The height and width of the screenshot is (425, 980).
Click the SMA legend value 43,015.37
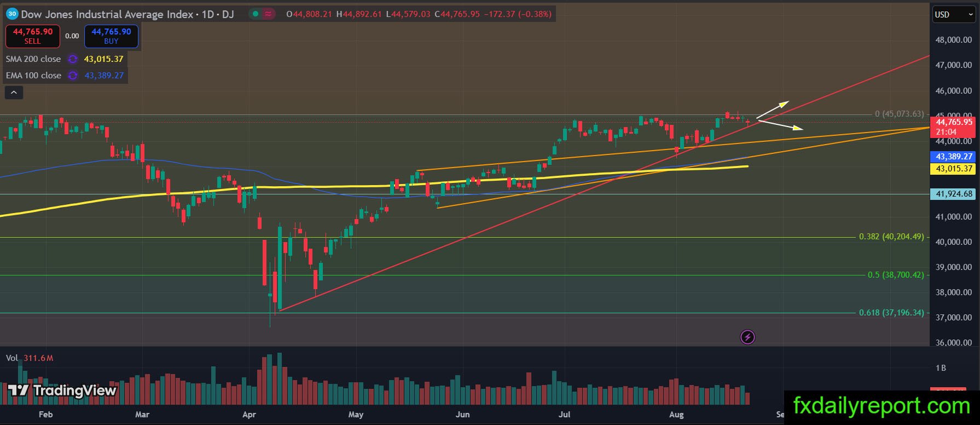[103, 59]
